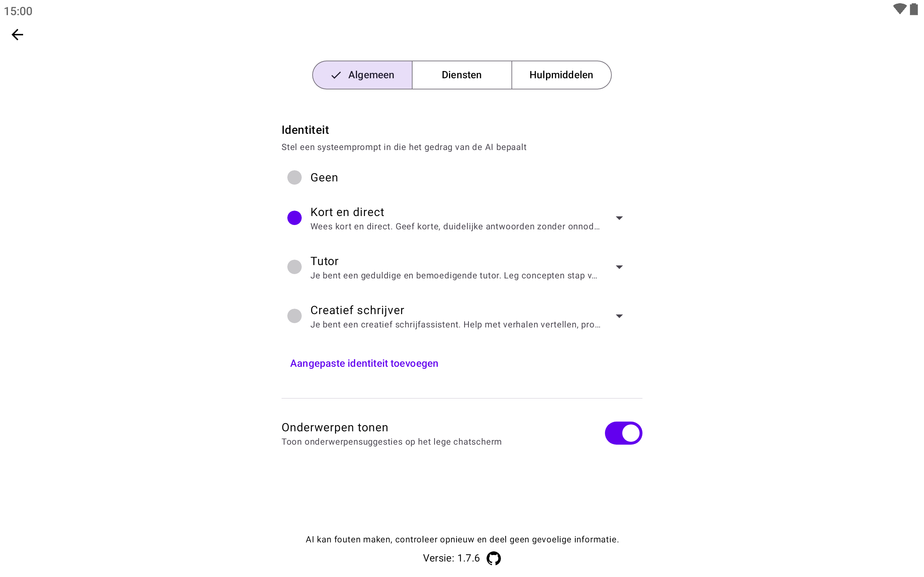This screenshot has height=577, width=924.
Task: Expand the Creatief schrijver prompt
Action: coord(619,316)
